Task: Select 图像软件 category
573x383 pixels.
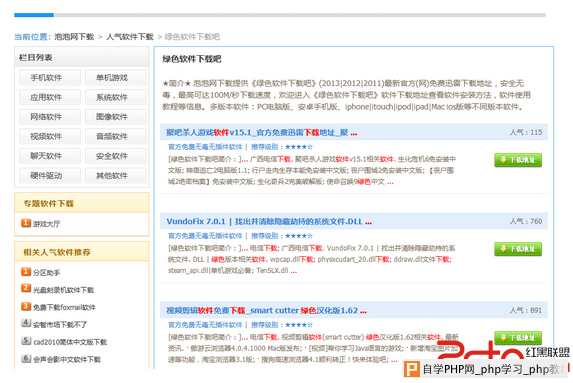Action: [x=115, y=117]
